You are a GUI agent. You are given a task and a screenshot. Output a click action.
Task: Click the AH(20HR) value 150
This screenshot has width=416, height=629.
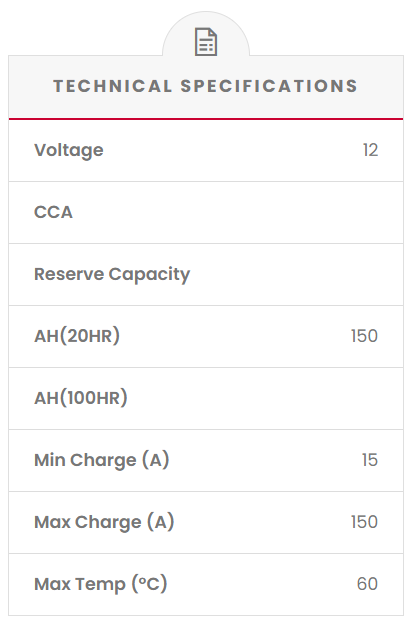(364, 336)
